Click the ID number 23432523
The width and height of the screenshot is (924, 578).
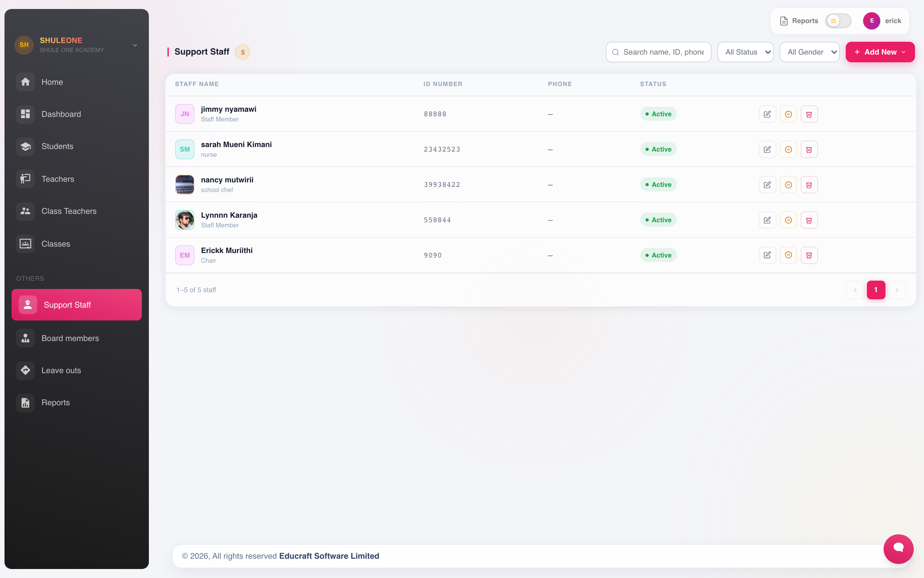coord(442,149)
